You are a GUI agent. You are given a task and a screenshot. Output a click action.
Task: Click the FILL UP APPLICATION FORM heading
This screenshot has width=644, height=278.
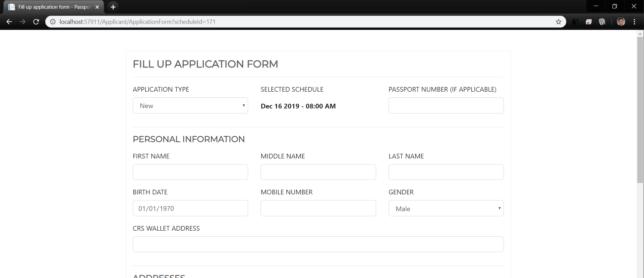click(206, 64)
